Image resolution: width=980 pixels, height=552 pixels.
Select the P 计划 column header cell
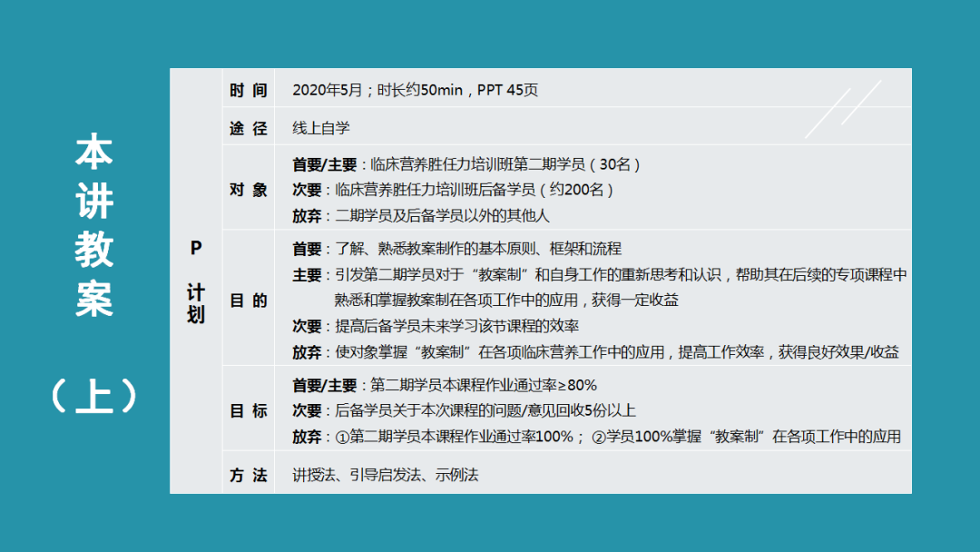[196, 281]
